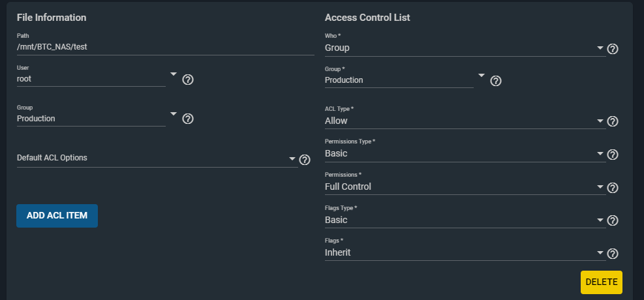The height and width of the screenshot is (300, 644).
Task: Click help icon beside File Information Group
Action: click(x=188, y=119)
